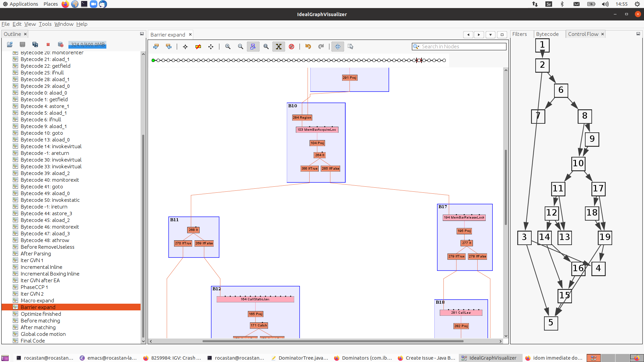Click the Applications menu in top bar
The height and width of the screenshot is (362, 644).
(23, 4)
